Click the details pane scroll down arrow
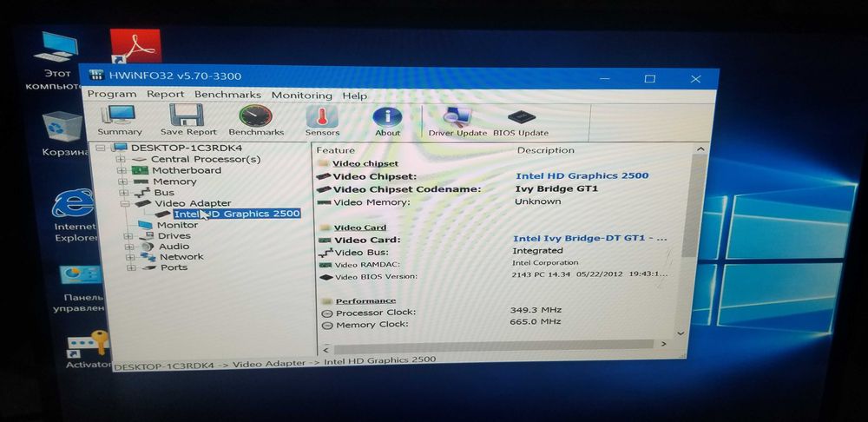Viewport: 868px width, 422px height. 681,333
